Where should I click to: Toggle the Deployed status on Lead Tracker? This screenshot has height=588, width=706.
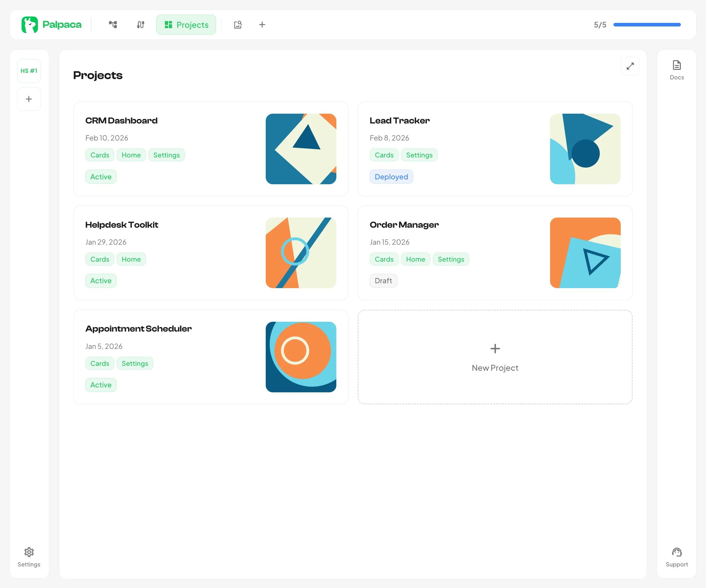pos(391,176)
